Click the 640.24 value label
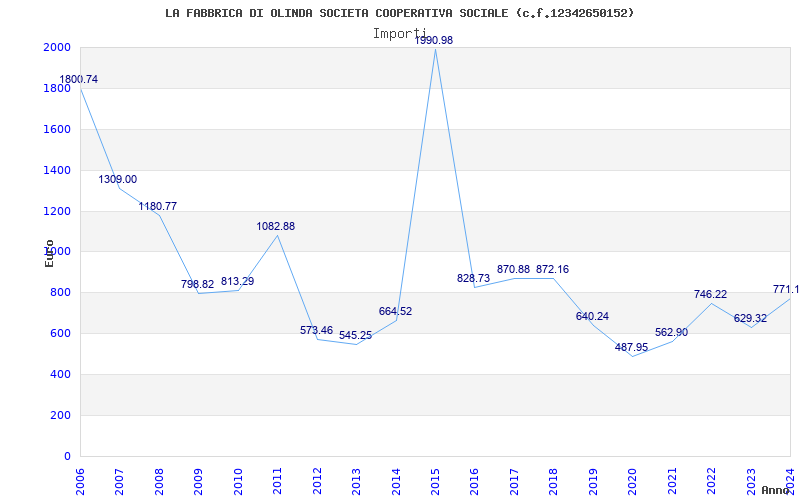The height and width of the screenshot is (500, 800). coord(592,317)
